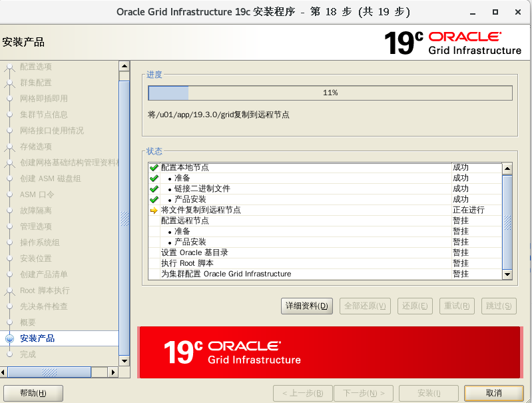The height and width of the screenshot is (403, 532).
Task: Select 群集配置 step in sidebar
Action: (36, 83)
